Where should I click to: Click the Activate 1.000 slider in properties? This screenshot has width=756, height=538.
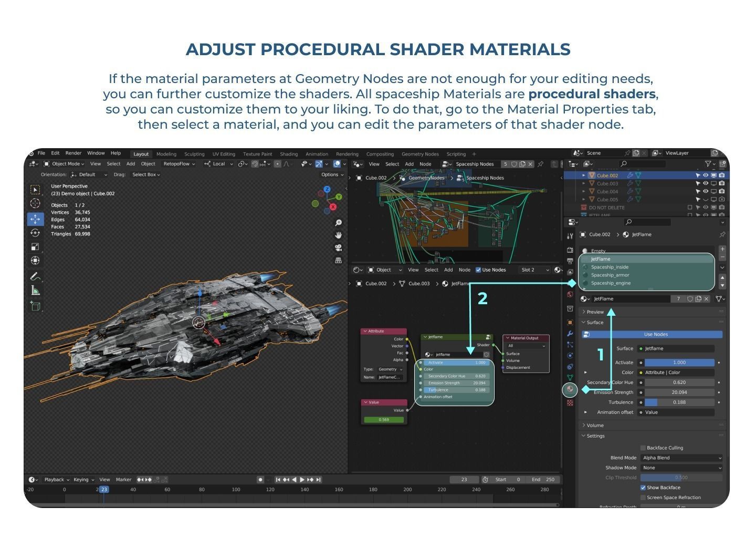pyautogui.click(x=679, y=363)
